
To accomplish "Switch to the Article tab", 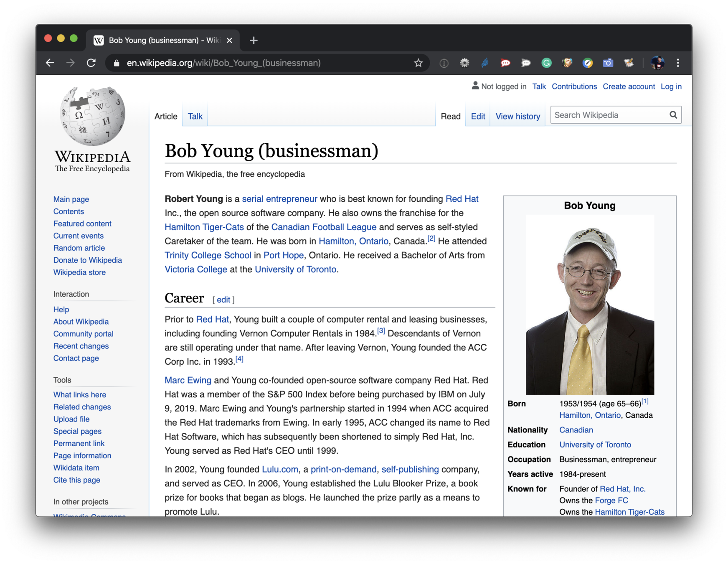I will (166, 117).
